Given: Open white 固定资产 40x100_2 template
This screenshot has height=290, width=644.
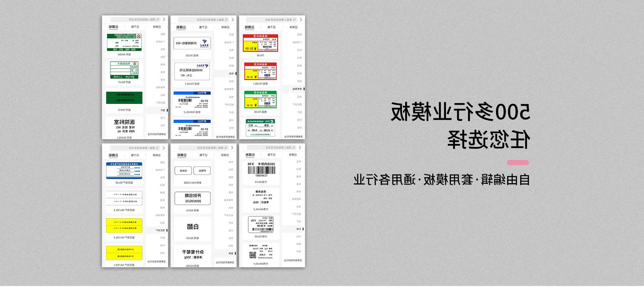Looking at the screenshot, I should (124, 200).
